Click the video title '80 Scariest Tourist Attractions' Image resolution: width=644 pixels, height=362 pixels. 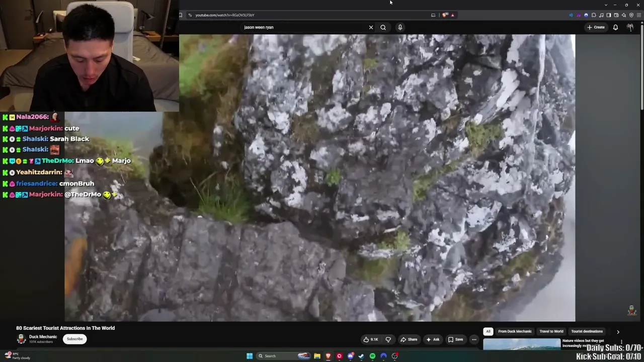[x=65, y=328]
